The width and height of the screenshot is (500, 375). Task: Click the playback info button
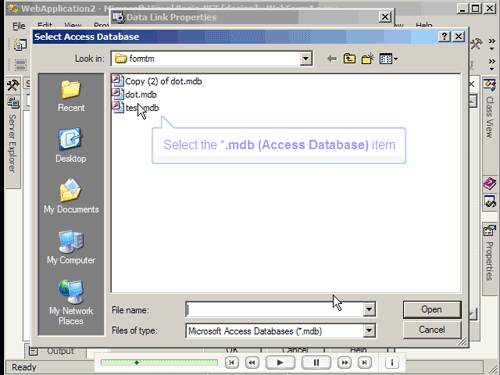pyautogui.click(x=392, y=362)
